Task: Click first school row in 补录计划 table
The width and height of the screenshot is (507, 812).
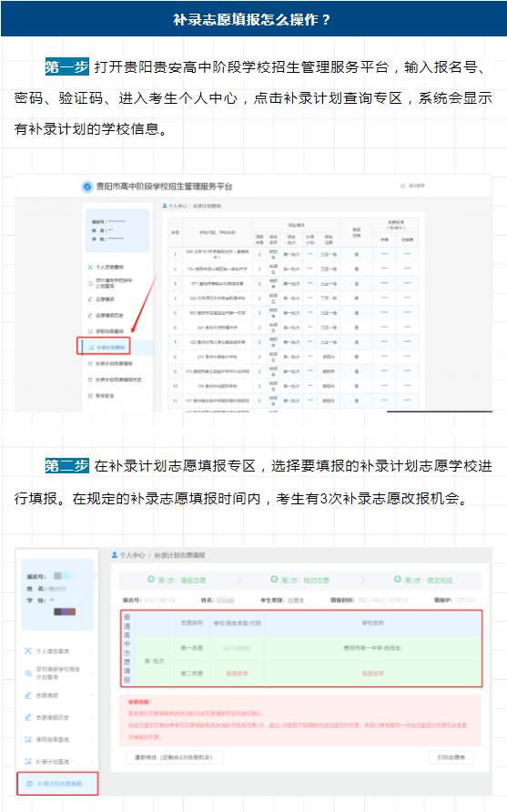Action: pyautogui.click(x=296, y=254)
